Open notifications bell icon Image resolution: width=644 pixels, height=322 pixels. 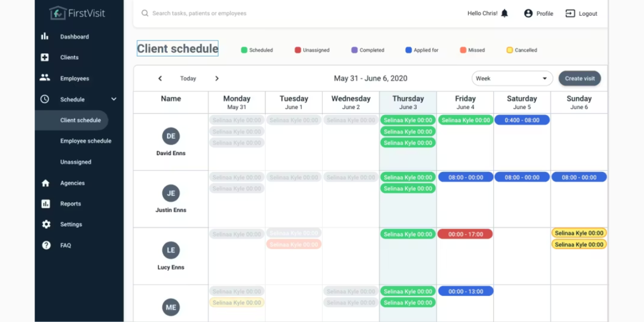coord(505,13)
